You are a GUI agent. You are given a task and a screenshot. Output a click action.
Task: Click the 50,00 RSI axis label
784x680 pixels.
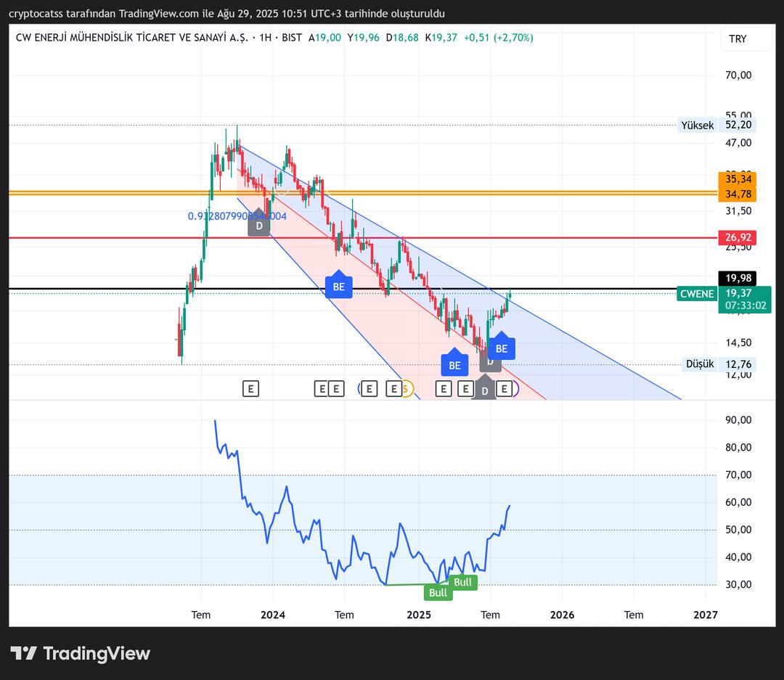coord(738,530)
